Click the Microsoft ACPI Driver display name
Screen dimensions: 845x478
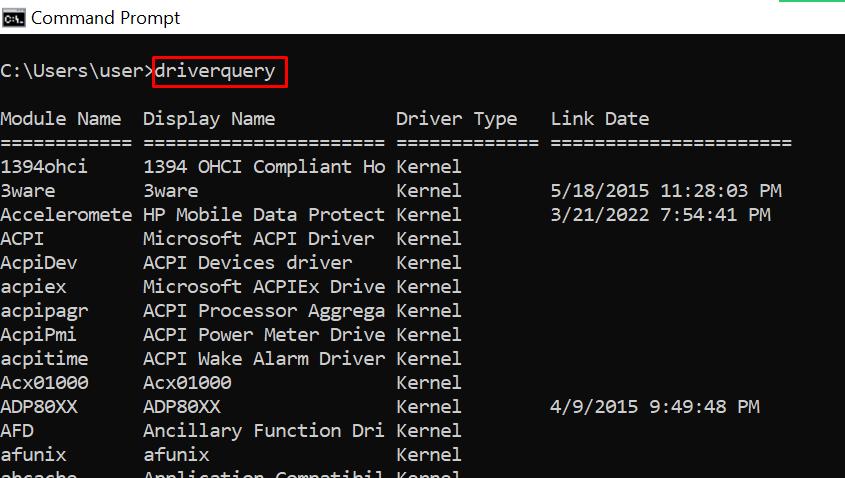point(258,239)
